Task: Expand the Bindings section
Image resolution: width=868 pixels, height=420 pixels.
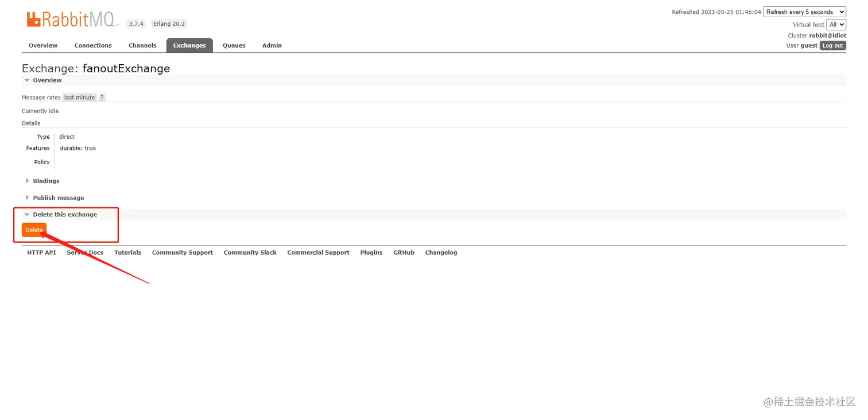Action: [x=45, y=181]
